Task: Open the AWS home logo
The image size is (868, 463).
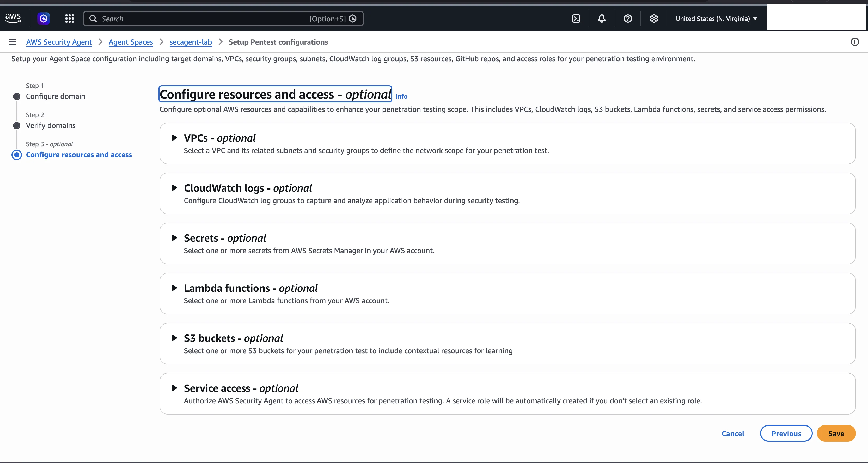Action: 13,19
